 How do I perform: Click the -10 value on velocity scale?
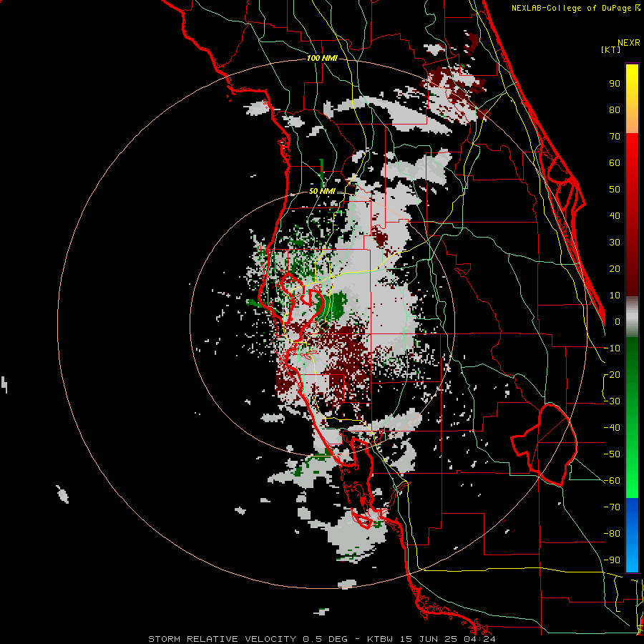tap(612, 348)
